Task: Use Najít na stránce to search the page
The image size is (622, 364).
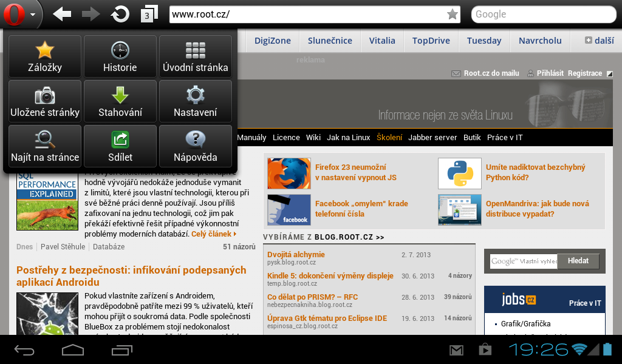Action: pos(44,146)
